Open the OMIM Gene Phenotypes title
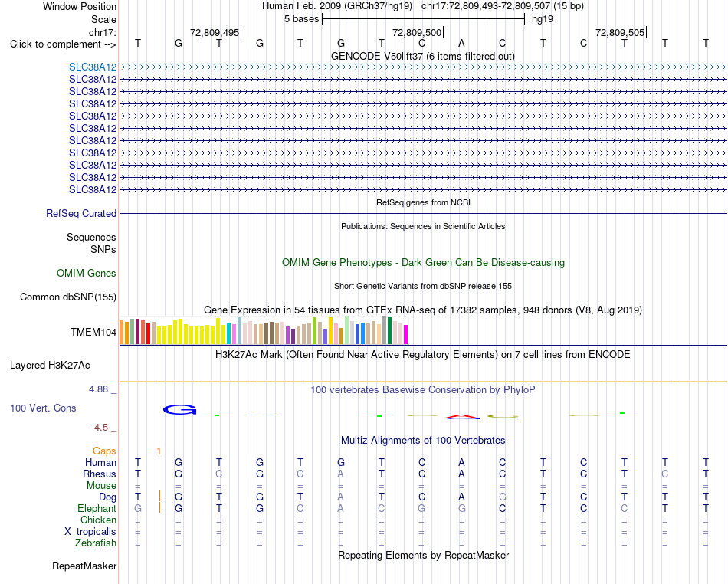Screen dimensions: 728x584 (424, 262)
